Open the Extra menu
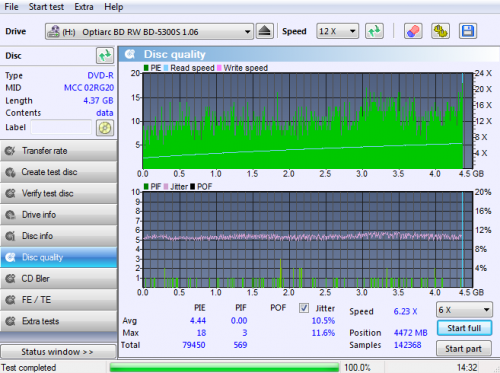This screenshot has width=500, height=373. (84, 7)
